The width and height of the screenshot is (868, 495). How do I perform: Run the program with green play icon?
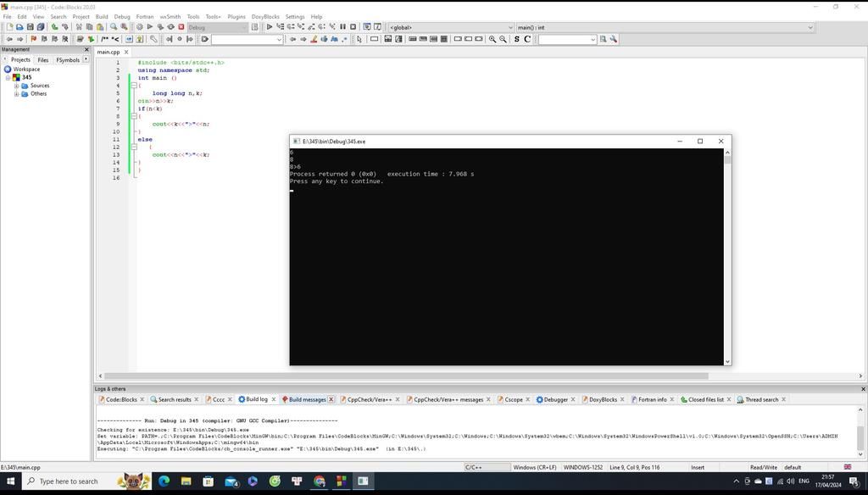(149, 26)
